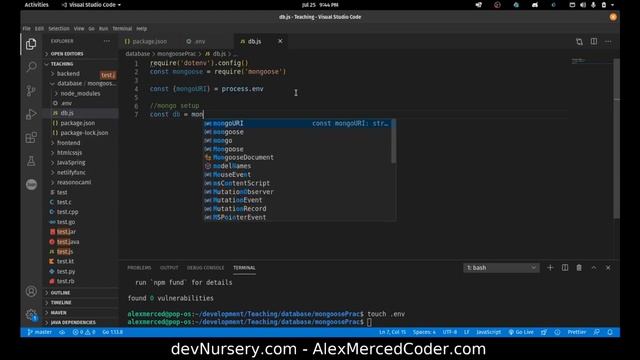Click the feedback icon in status bar
The height and width of the screenshot is (360, 640).
[596, 332]
